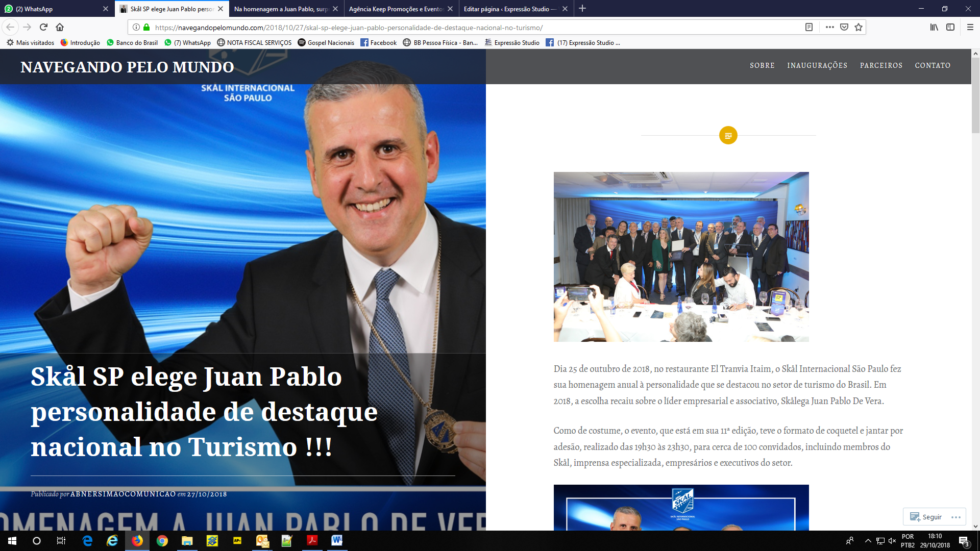Viewport: 980px width, 551px height.
Task: Switch input language POR PTB2
Action: [x=908, y=541]
